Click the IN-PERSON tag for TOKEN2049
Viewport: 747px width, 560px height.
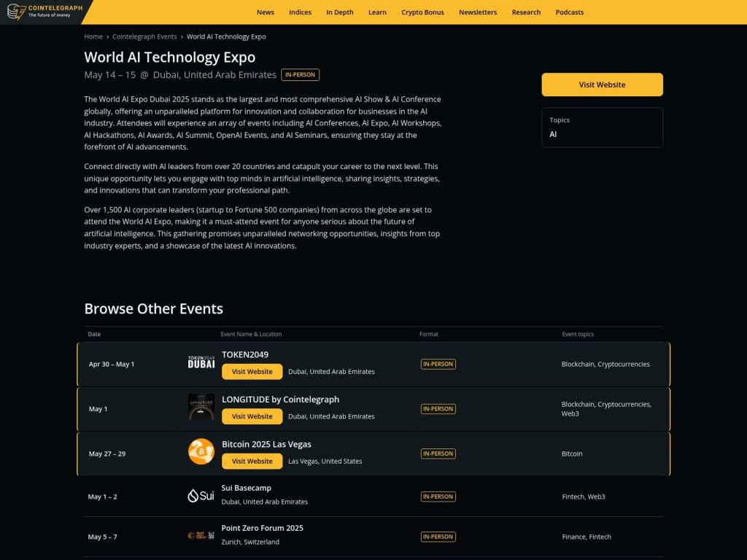pyautogui.click(x=438, y=363)
